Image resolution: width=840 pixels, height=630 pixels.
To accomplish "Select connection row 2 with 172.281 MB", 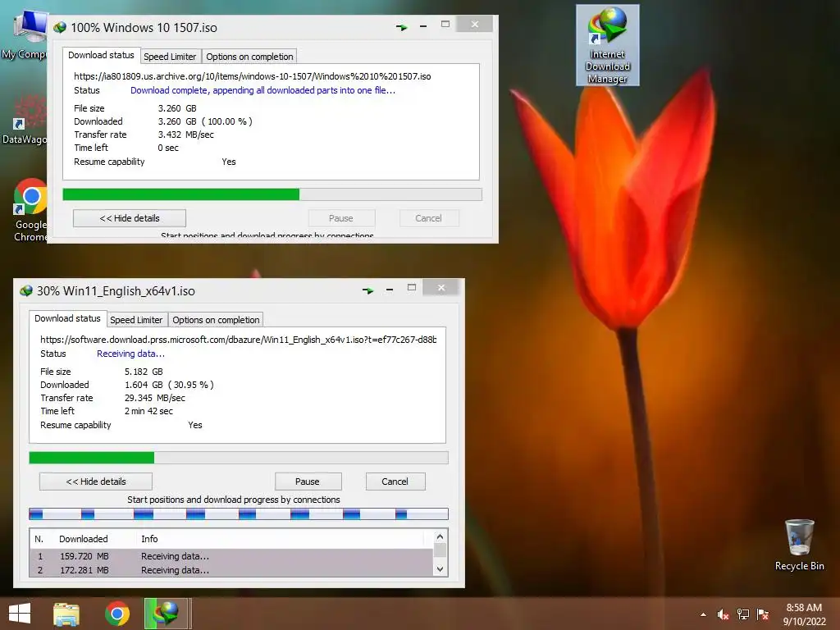I will [231, 570].
